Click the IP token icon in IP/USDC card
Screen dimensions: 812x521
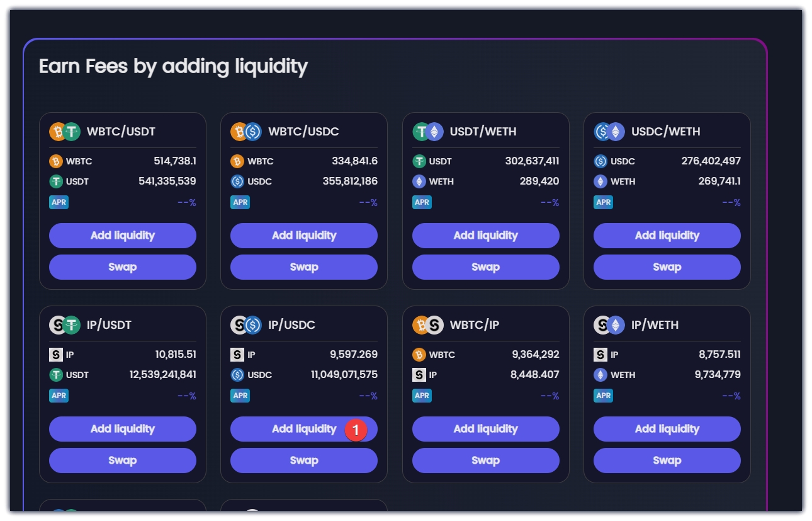pos(237,355)
